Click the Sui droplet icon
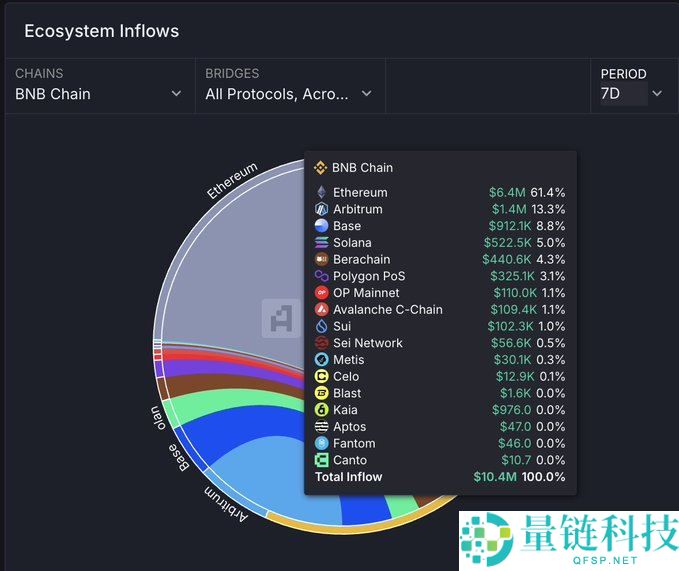The image size is (679, 571). pyautogui.click(x=321, y=326)
